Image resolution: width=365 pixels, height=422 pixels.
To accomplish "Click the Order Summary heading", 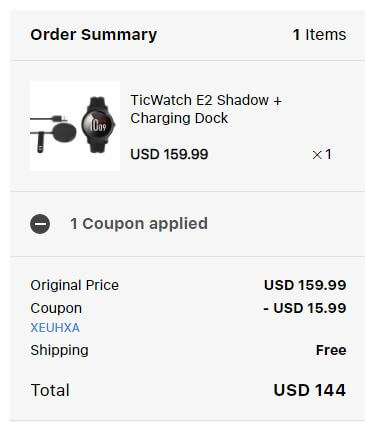I will [94, 35].
